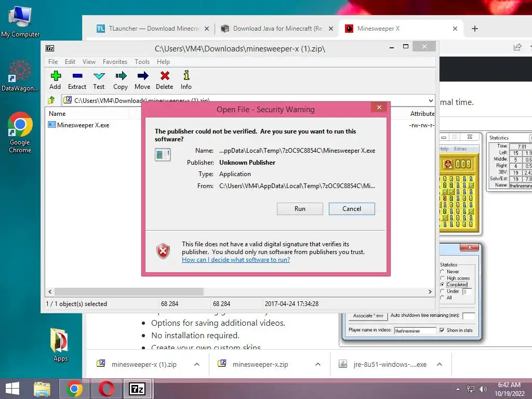Click the horizontal scrollbar thumb in 7-Zip
Screen dimensions: 532x399
[129, 291]
